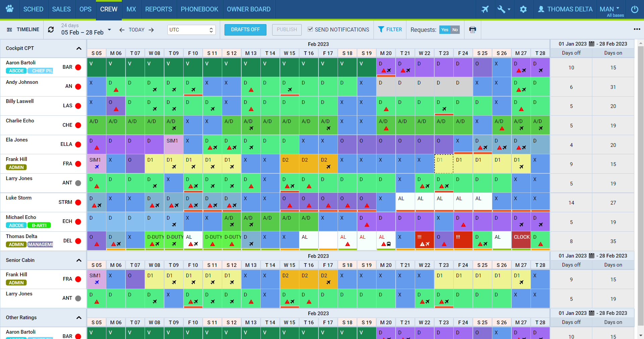
Task: Collapse the Senior Cabin section
Action: point(79,260)
